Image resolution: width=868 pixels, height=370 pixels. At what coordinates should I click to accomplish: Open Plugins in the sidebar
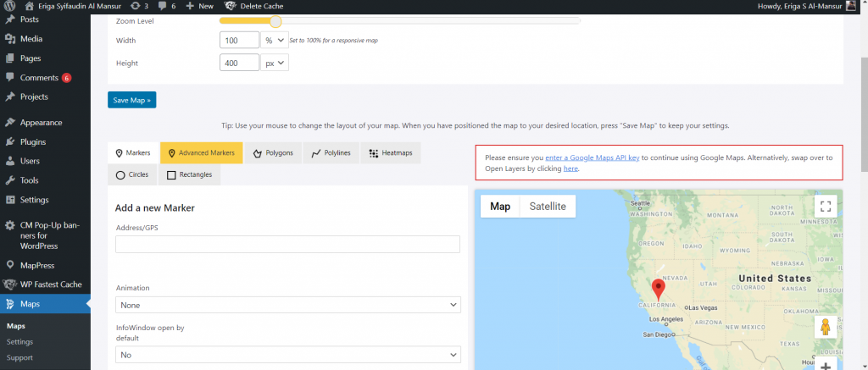click(33, 141)
